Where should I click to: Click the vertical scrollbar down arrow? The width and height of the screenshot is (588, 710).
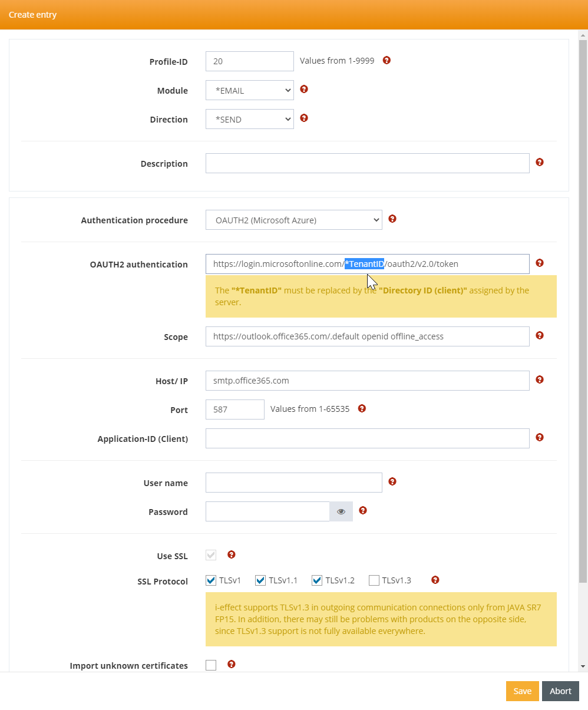583,666
